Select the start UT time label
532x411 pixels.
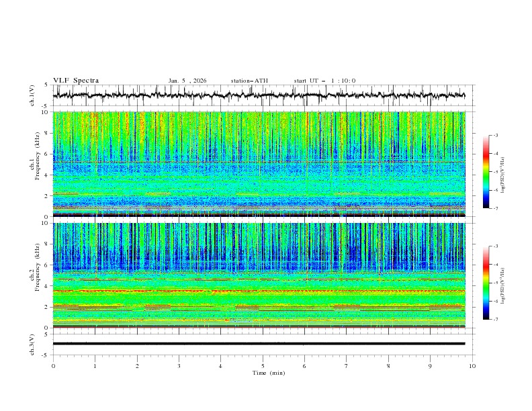point(324,81)
